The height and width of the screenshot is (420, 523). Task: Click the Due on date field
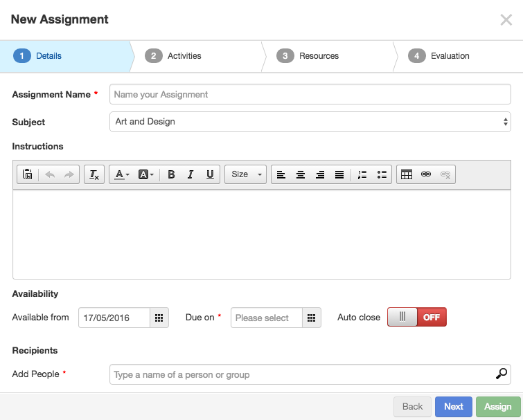click(267, 318)
